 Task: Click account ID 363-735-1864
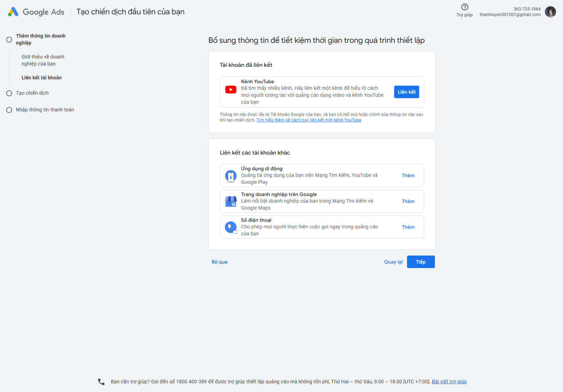527,9
